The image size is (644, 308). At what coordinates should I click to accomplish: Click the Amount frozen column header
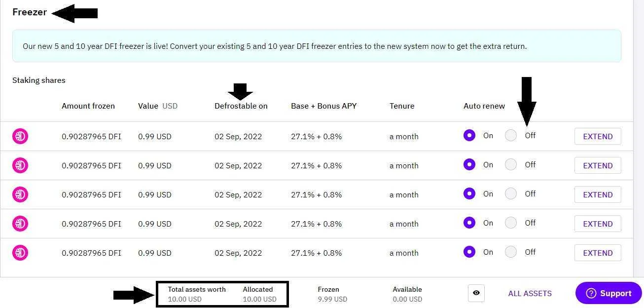(88, 106)
